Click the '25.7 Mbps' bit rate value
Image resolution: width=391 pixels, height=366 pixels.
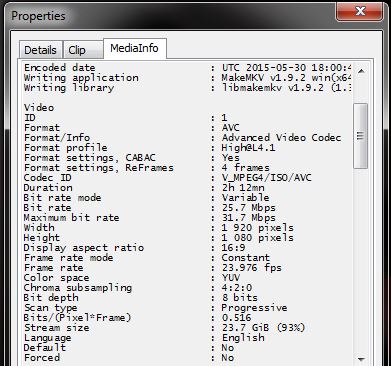249,208
